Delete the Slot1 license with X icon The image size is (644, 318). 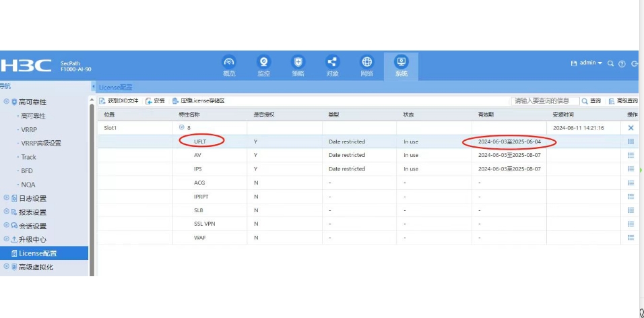(631, 128)
